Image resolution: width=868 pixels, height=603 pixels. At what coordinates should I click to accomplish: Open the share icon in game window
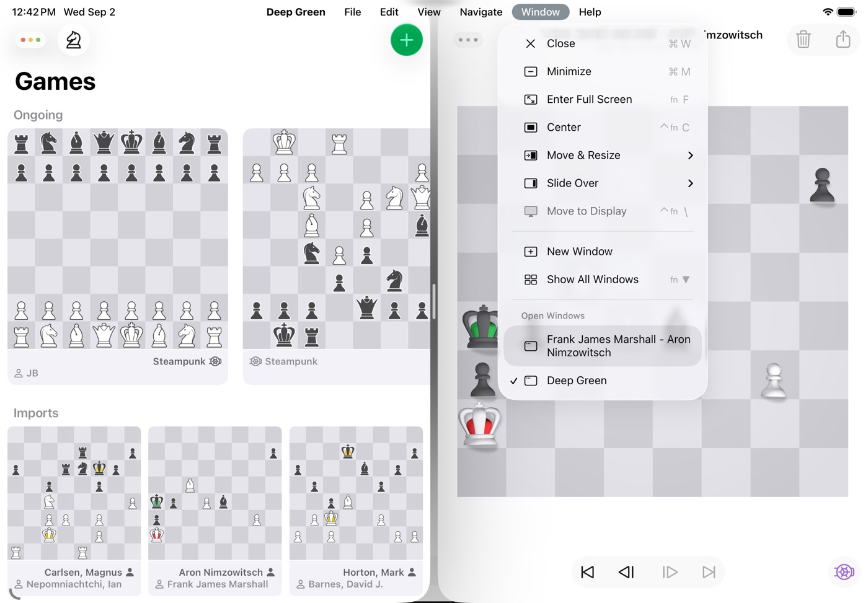coord(843,39)
